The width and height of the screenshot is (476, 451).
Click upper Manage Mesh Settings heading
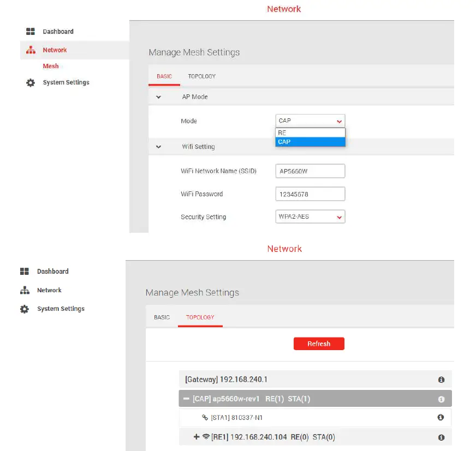tap(194, 52)
